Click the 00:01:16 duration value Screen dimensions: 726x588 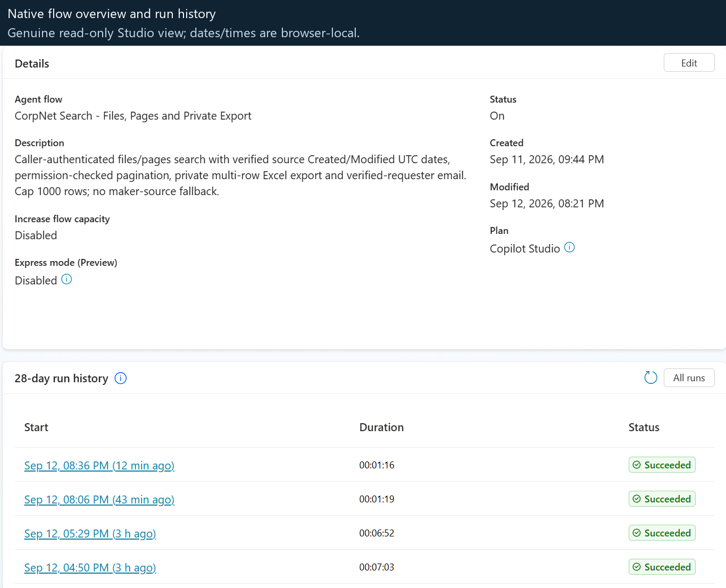pos(377,465)
